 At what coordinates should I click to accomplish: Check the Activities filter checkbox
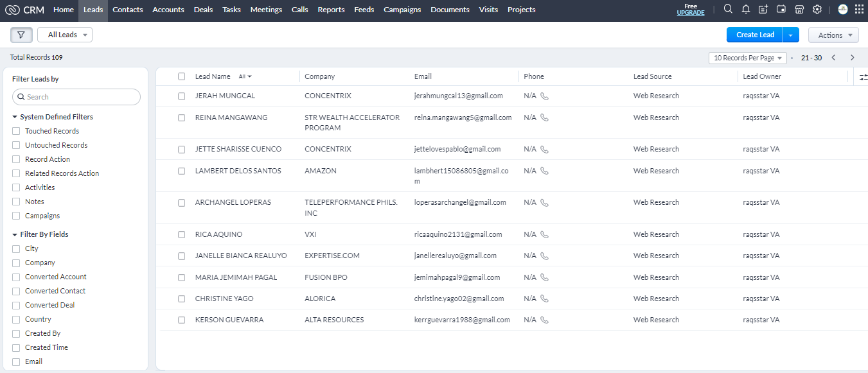(x=16, y=187)
